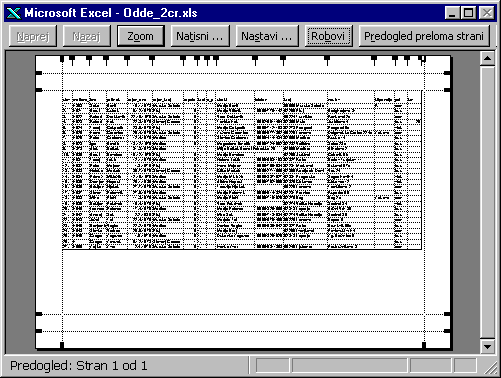Viewport: 501px width, 378px height.
Task: Switch to Predogled preloma strani view
Action: click(424, 36)
